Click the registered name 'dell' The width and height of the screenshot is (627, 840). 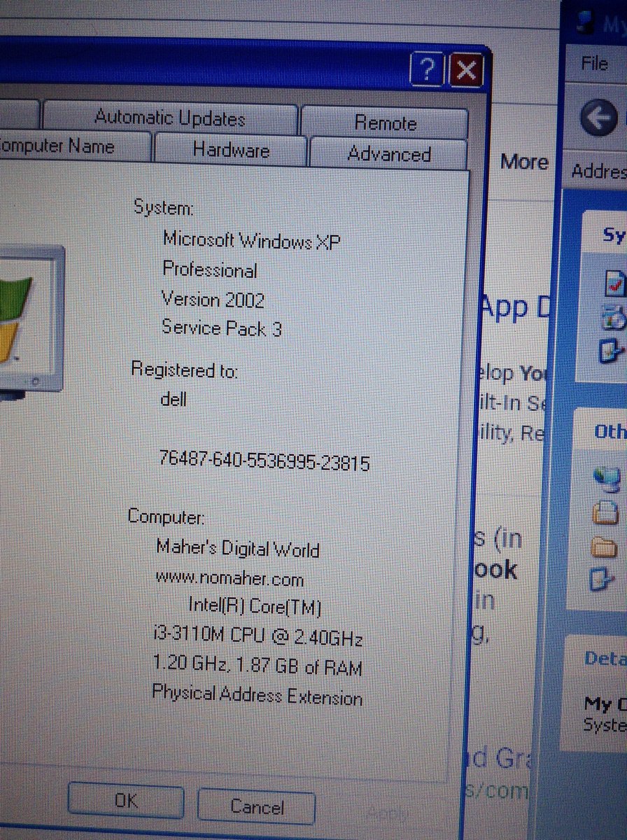coord(174,399)
